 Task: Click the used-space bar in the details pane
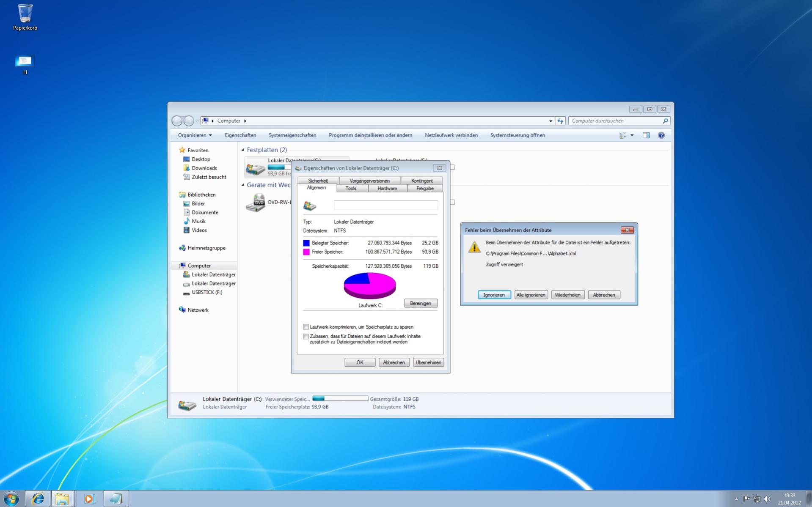340,398
